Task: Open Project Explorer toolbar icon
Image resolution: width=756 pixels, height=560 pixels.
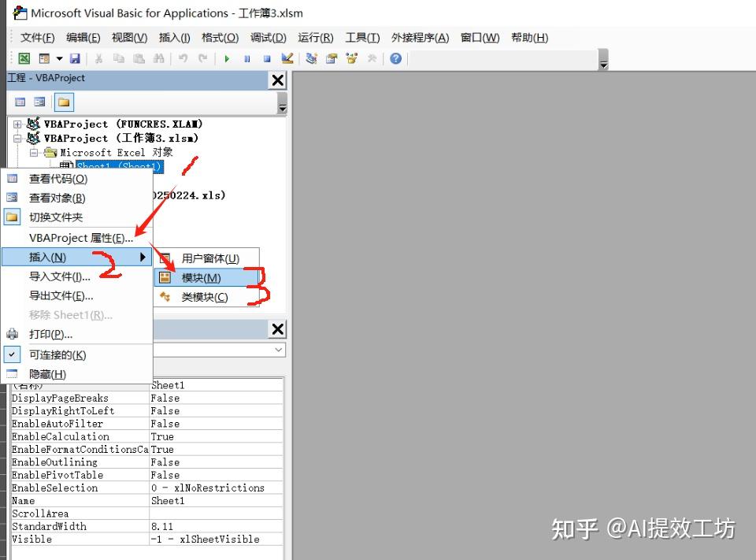Action: tap(312, 58)
